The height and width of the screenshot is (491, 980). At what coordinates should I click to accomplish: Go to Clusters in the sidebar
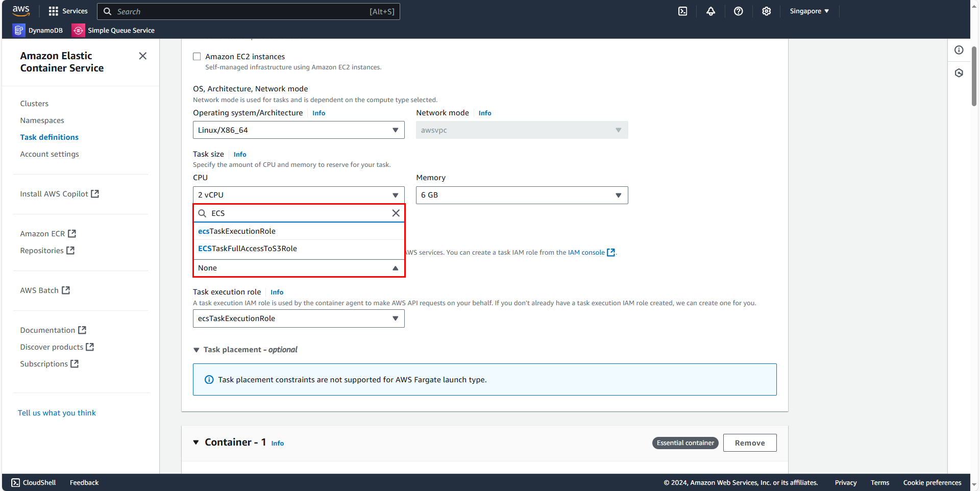(x=34, y=104)
